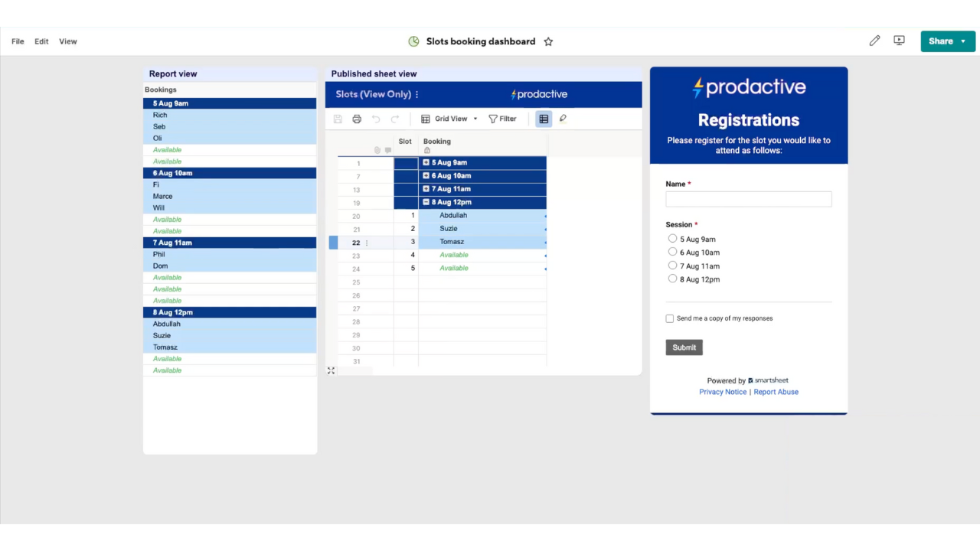
Task: Click the Filter funnel icon
Action: (493, 119)
